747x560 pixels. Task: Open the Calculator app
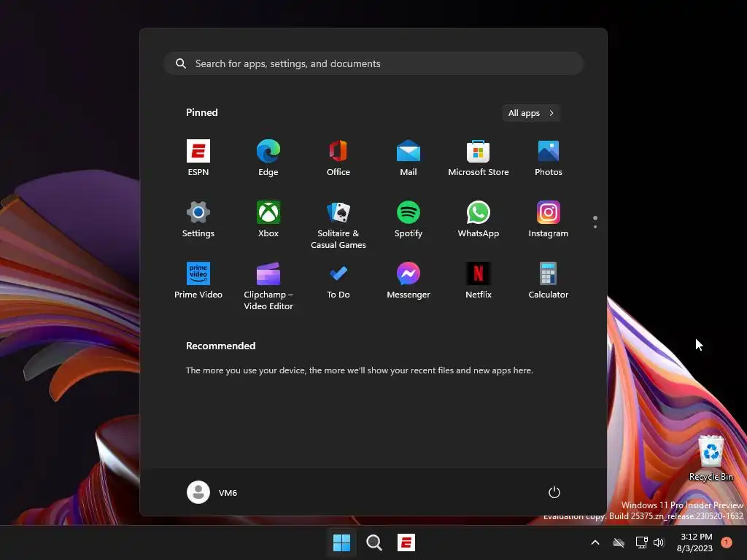click(549, 281)
